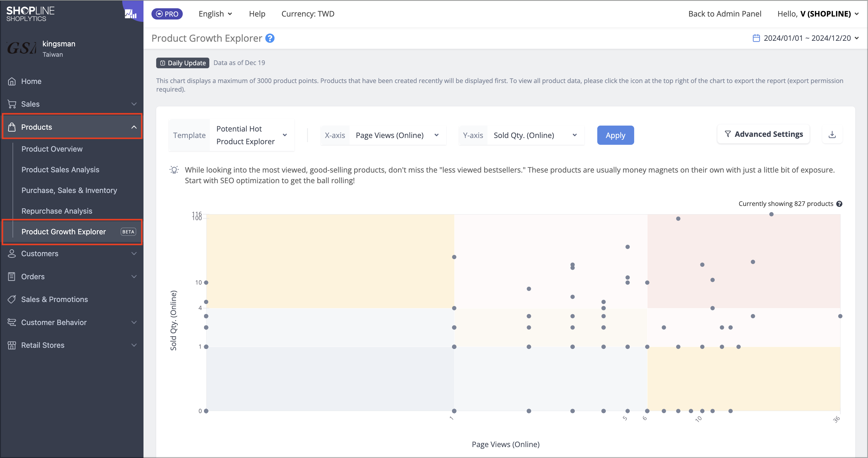Image resolution: width=868 pixels, height=458 pixels.
Task: Click Currency: TWD text
Action: [x=308, y=14]
